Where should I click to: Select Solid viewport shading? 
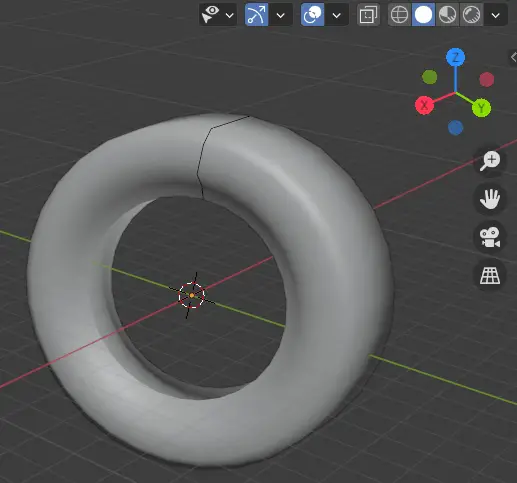423,15
